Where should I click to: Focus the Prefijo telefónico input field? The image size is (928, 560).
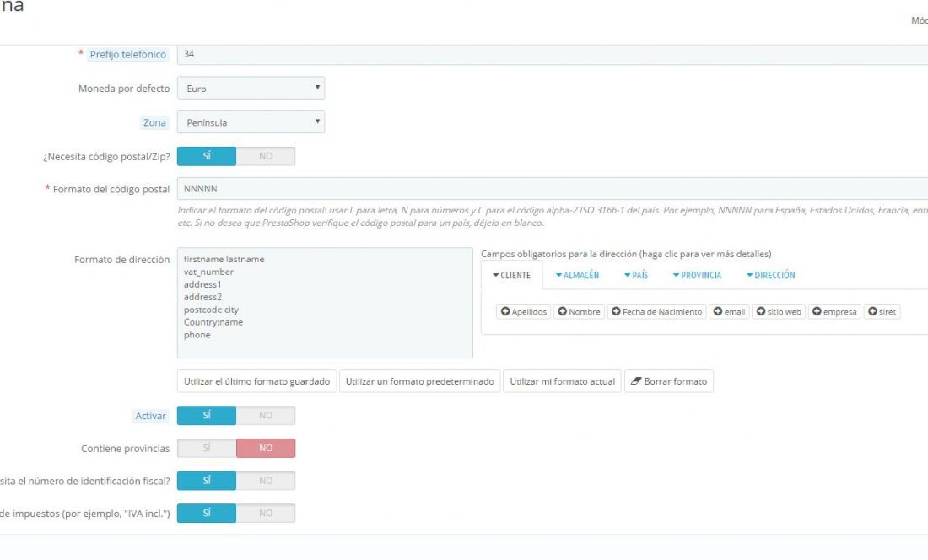tap(553, 55)
